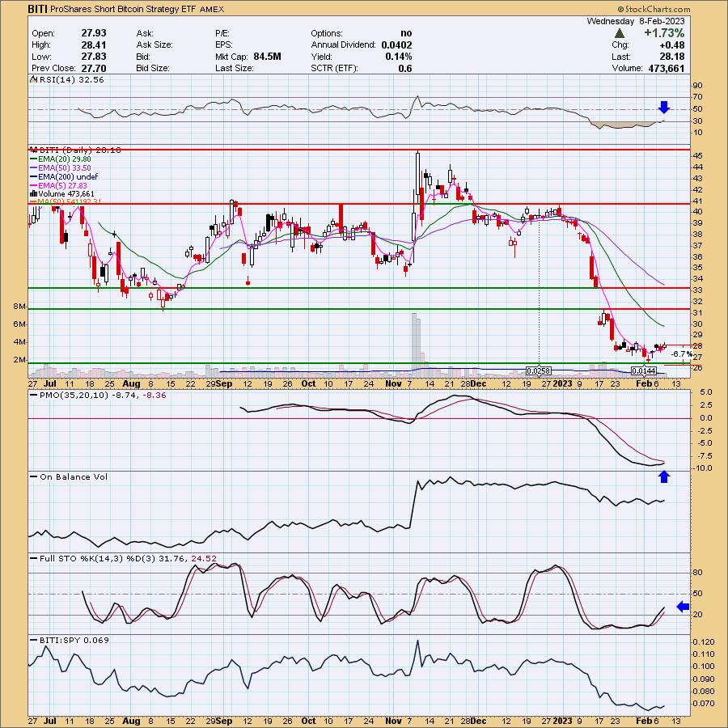
Task: Click 'Sep' on the upper date axis
Action: [x=224, y=384]
